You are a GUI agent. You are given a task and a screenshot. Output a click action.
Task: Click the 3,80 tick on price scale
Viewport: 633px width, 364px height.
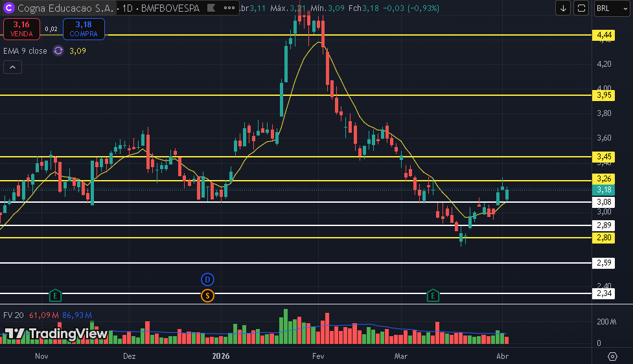point(604,113)
